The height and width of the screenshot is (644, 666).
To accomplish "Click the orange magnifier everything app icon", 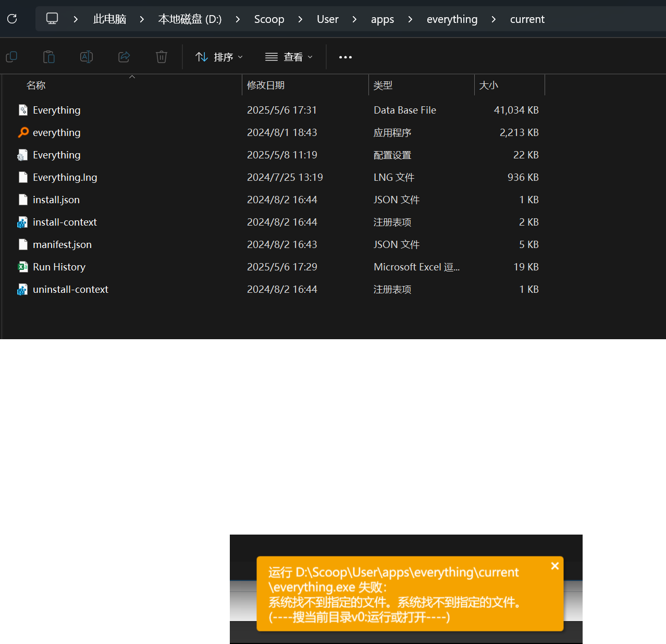I will tap(23, 132).
